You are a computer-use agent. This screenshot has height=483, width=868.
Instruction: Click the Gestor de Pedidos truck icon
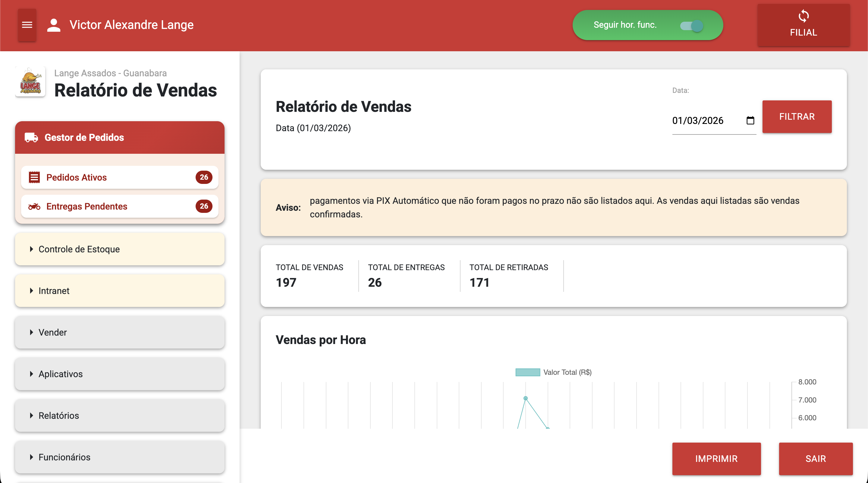(x=31, y=137)
